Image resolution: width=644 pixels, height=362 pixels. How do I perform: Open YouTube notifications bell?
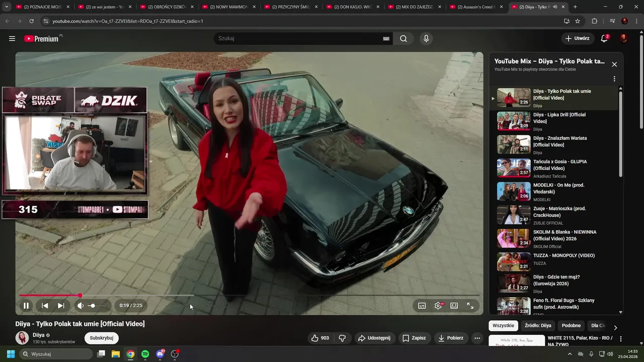tap(605, 38)
